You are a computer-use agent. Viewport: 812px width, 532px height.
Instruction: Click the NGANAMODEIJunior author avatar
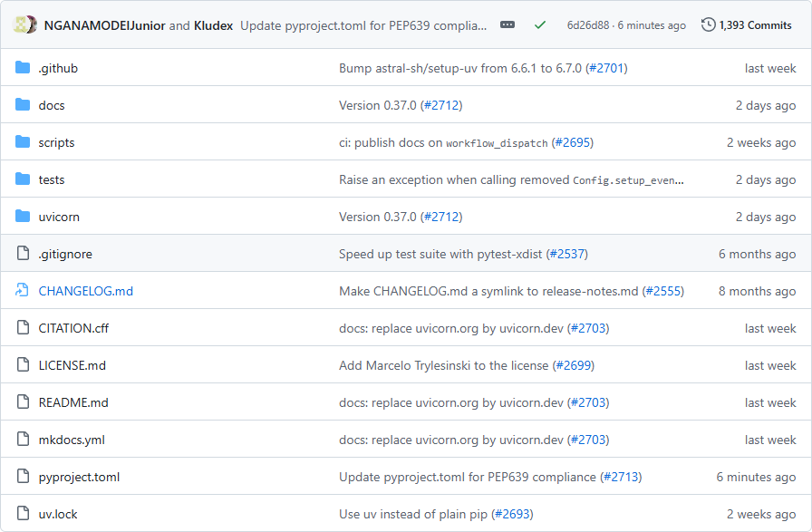click(x=25, y=25)
